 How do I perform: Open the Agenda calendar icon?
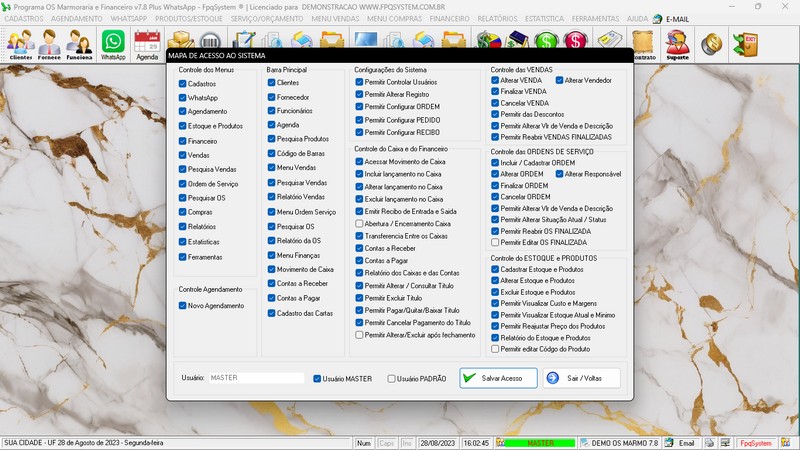[147, 44]
